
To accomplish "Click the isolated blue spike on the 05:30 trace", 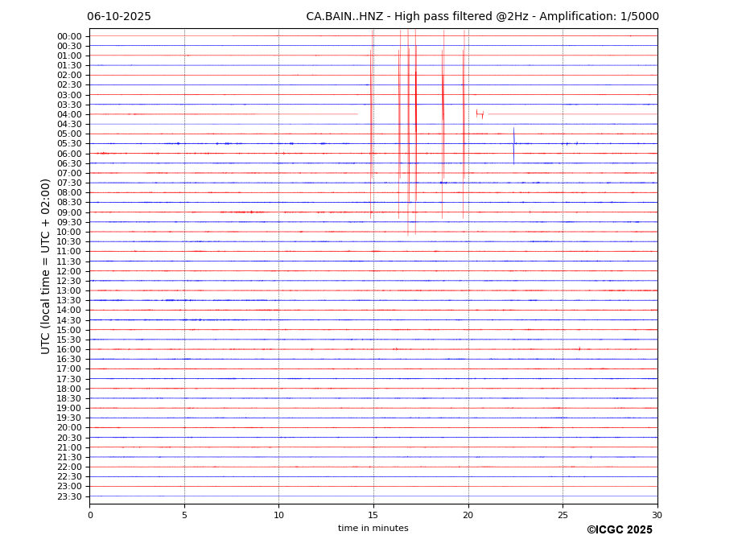I will 513,143.
